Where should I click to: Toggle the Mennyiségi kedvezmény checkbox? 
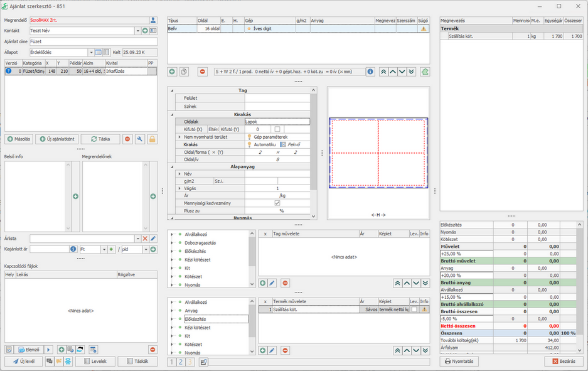click(x=277, y=203)
